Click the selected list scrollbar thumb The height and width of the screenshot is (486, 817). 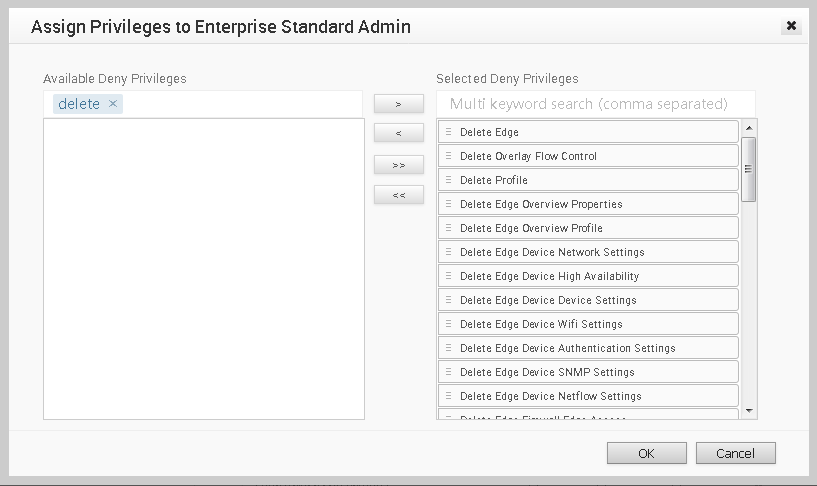point(749,169)
